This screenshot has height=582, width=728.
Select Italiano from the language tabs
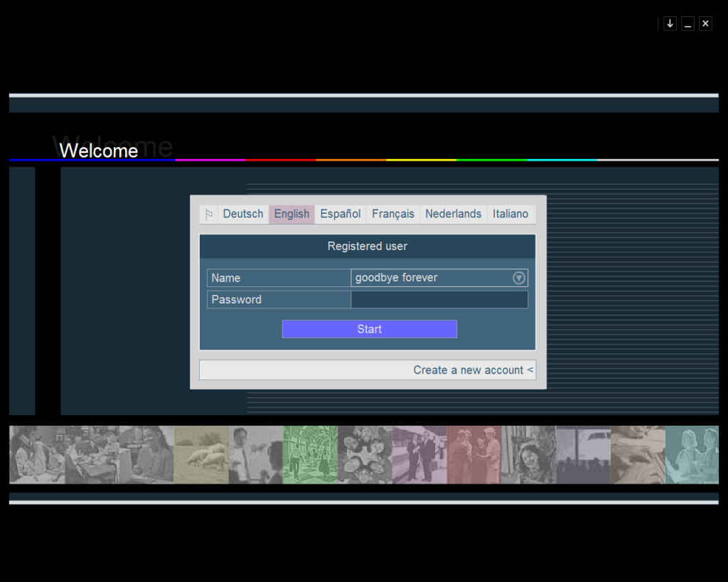pos(510,214)
